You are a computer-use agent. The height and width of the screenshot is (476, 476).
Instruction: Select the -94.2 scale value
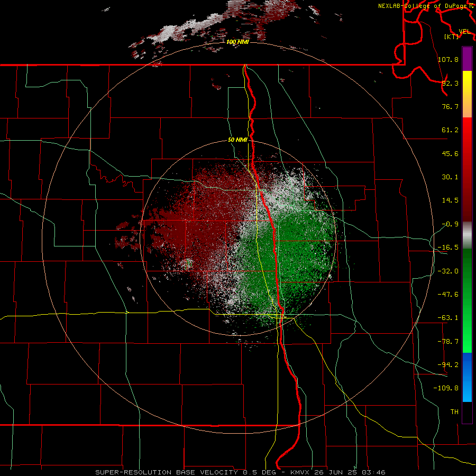pos(448,365)
